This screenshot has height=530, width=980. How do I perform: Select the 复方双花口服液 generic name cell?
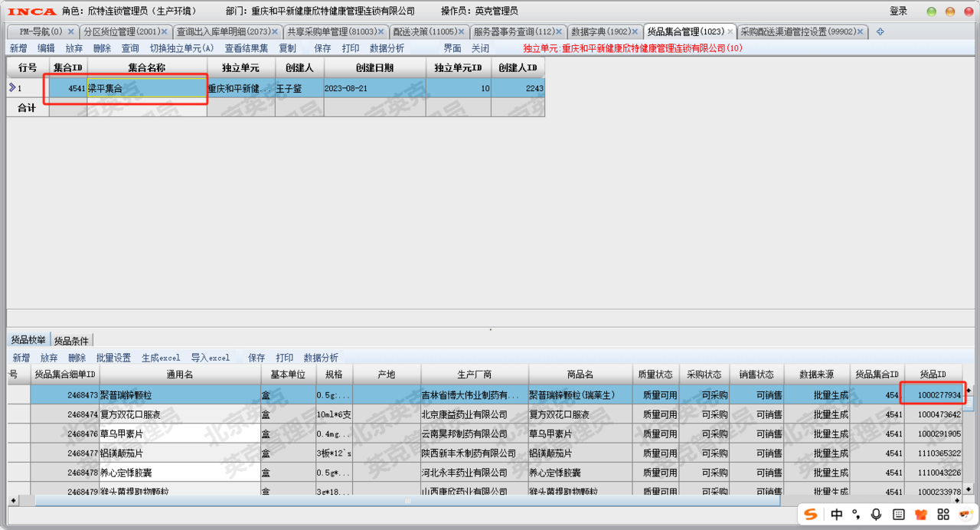pyautogui.click(x=180, y=414)
